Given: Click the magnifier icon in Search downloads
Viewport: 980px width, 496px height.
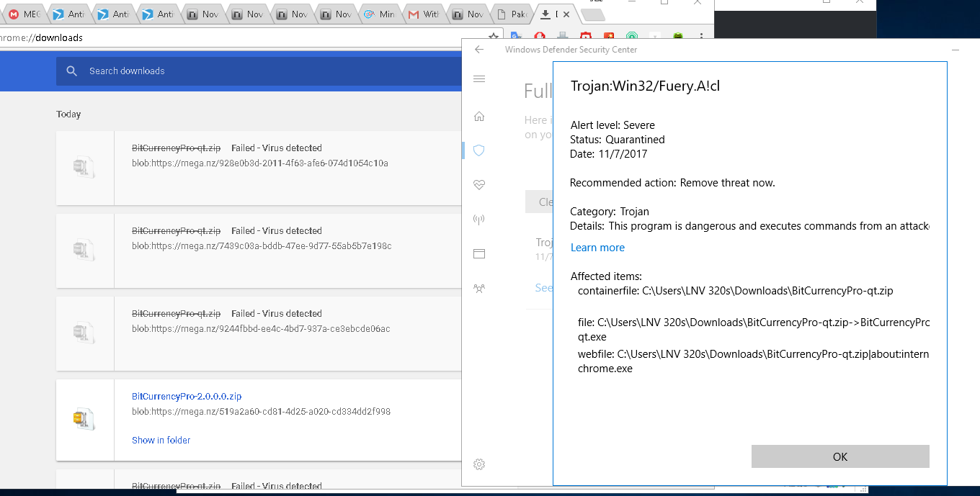Looking at the screenshot, I should pyautogui.click(x=71, y=71).
